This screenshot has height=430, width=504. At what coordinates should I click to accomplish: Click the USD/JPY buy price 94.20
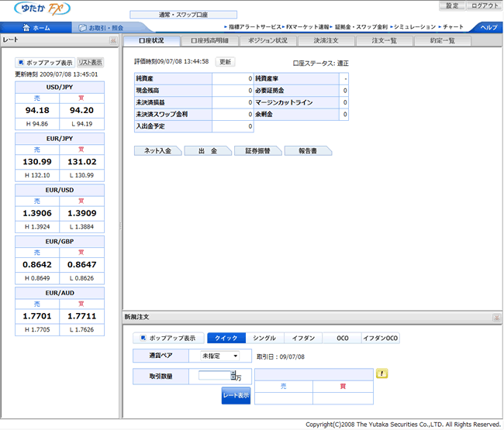81,111
